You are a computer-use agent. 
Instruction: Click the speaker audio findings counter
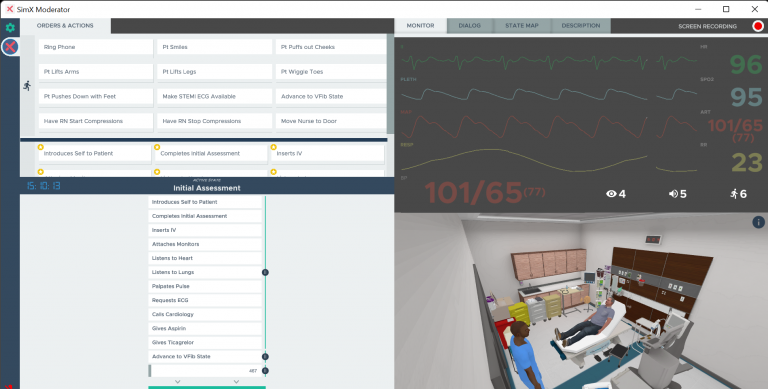677,194
